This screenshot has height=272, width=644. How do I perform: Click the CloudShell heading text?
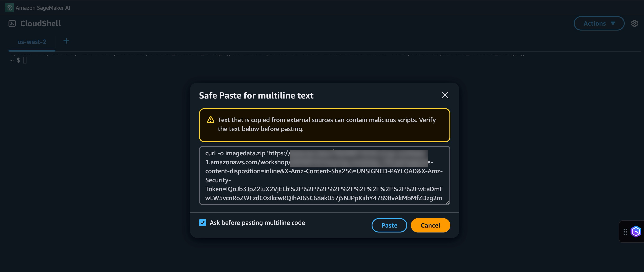[40, 24]
